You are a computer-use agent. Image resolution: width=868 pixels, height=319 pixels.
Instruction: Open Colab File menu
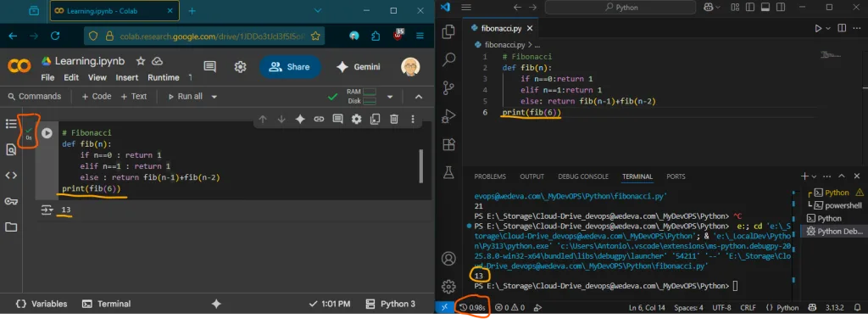47,77
